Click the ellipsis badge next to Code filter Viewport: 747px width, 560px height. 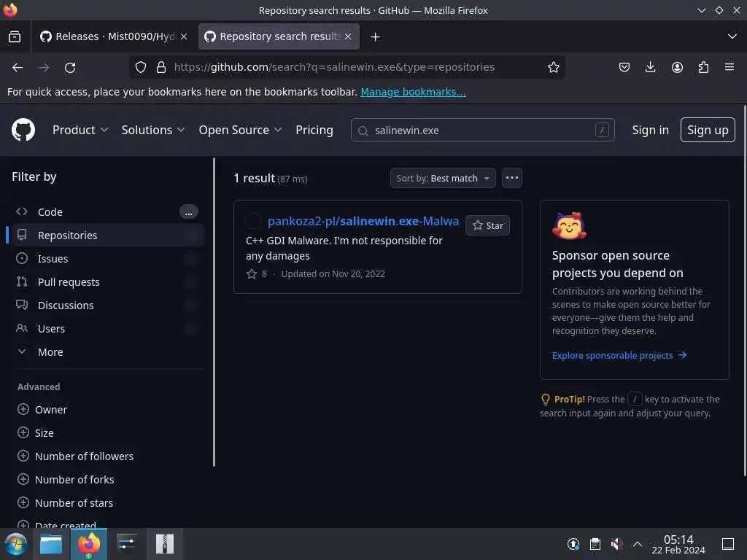click(189, 212)
